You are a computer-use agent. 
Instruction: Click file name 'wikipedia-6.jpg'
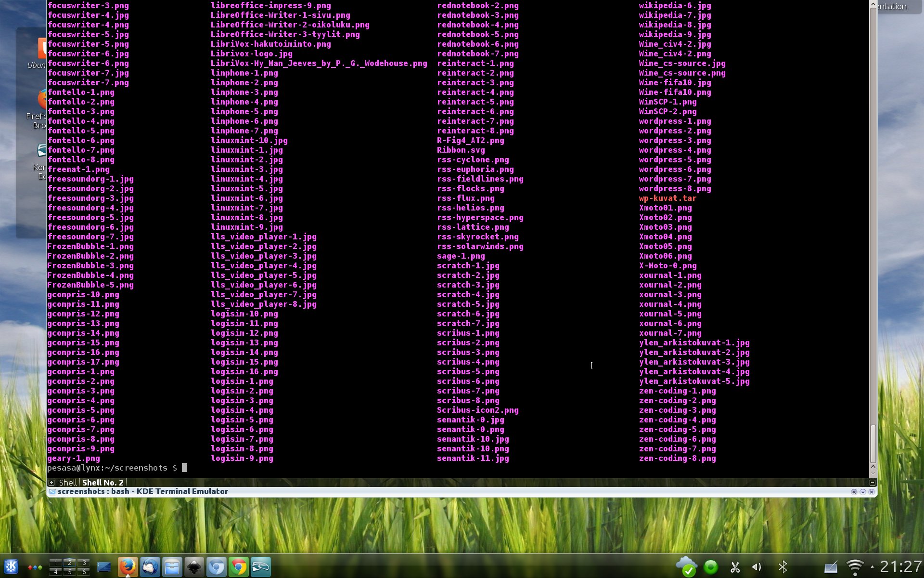(x=675, y=5)
